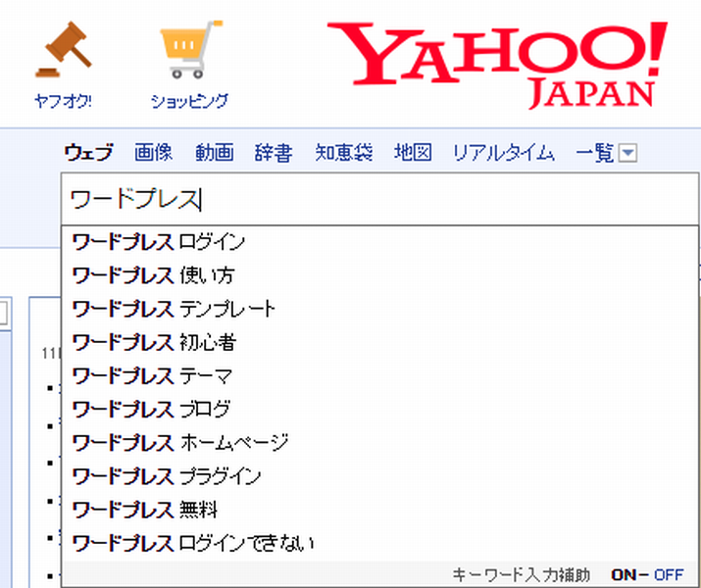Switch to the 知恵袋 search tab
The image size is (701, 588).
[344, 153]
